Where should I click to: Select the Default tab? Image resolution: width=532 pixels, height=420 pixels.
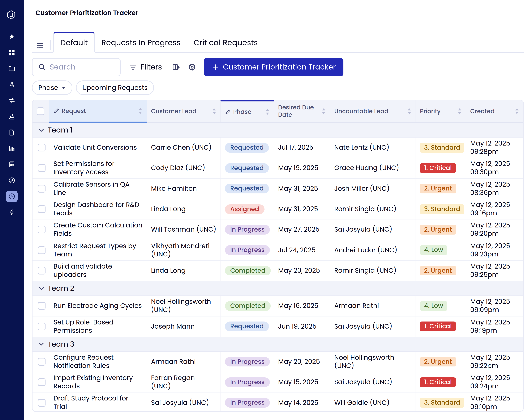[74, 43]
